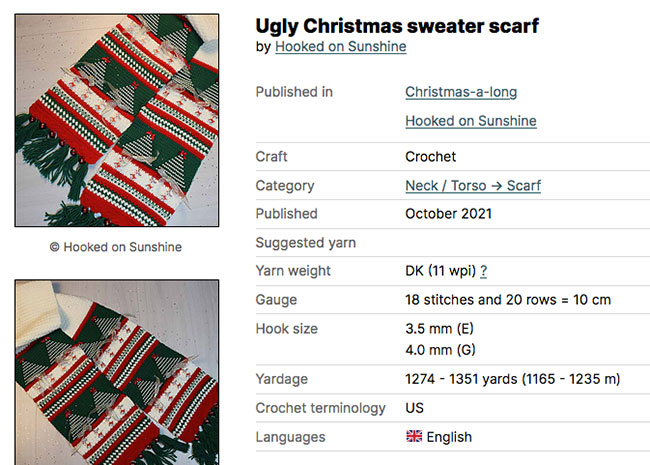Click the UK flag icon beside English
Image resolution: width=650 pixels, height=465 pixels.
coord(414,437)
